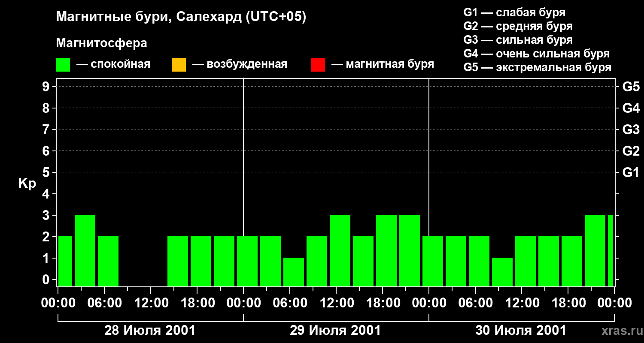644x343 pixels.
Task: Click the '— возбужденная' legend label
Action: (x=240, y=64)
